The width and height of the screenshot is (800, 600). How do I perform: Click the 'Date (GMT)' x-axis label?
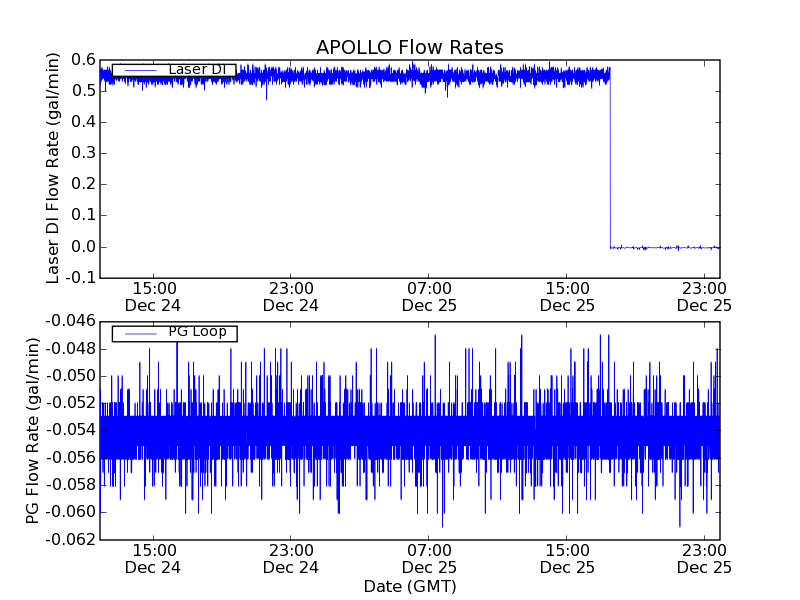[410, 586]
